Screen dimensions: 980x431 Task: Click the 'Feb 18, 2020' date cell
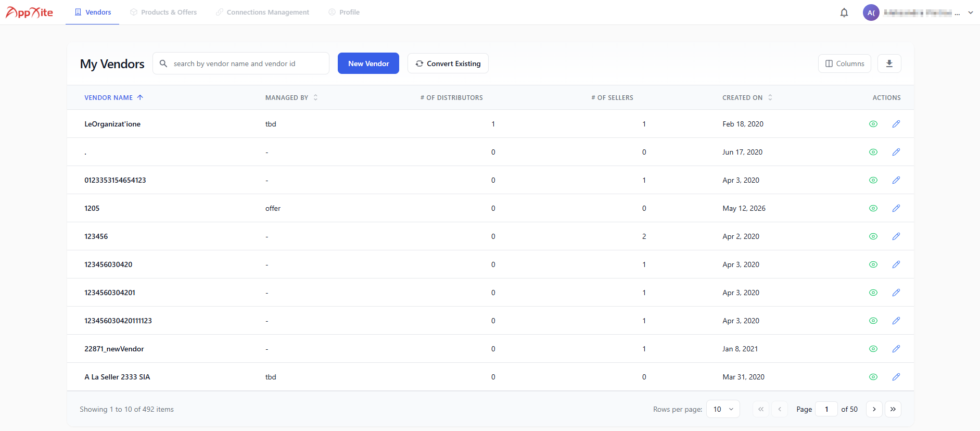(x=743, y=124)
